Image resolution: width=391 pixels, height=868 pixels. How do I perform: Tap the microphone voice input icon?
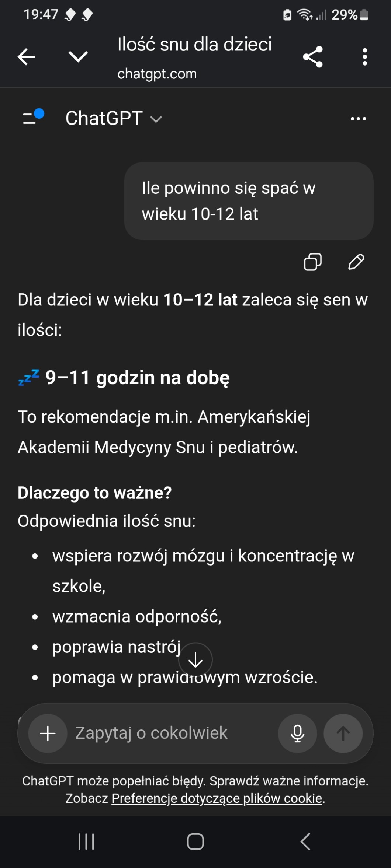pos(297,733)
